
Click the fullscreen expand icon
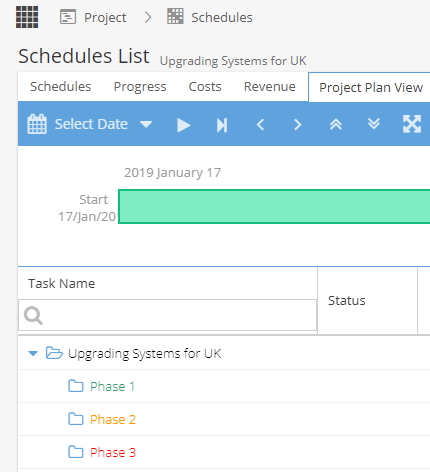click(412, 124)
